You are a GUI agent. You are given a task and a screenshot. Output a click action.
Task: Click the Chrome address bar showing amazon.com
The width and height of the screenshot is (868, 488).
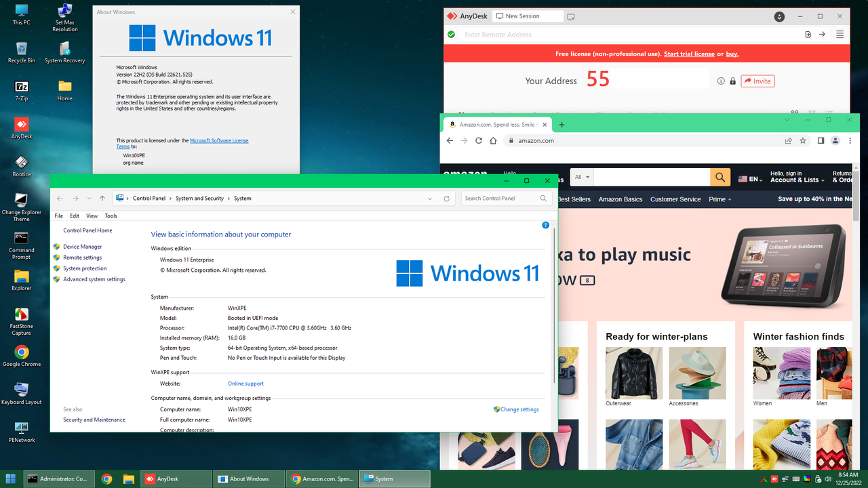[x=644, y=140]
